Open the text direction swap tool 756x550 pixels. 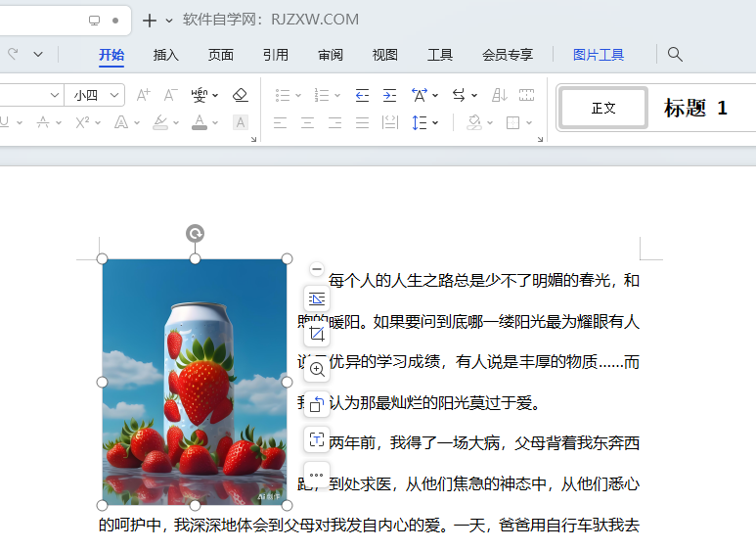pyautogui.click(x=459, y=95)
